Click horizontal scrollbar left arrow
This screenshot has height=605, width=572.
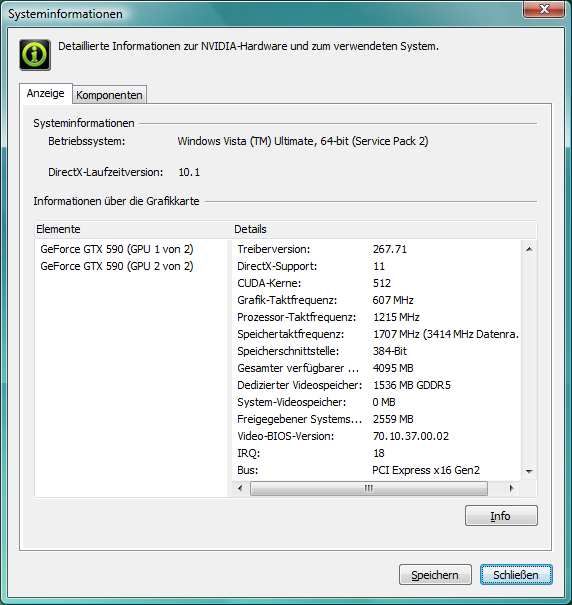coord(240,488)
